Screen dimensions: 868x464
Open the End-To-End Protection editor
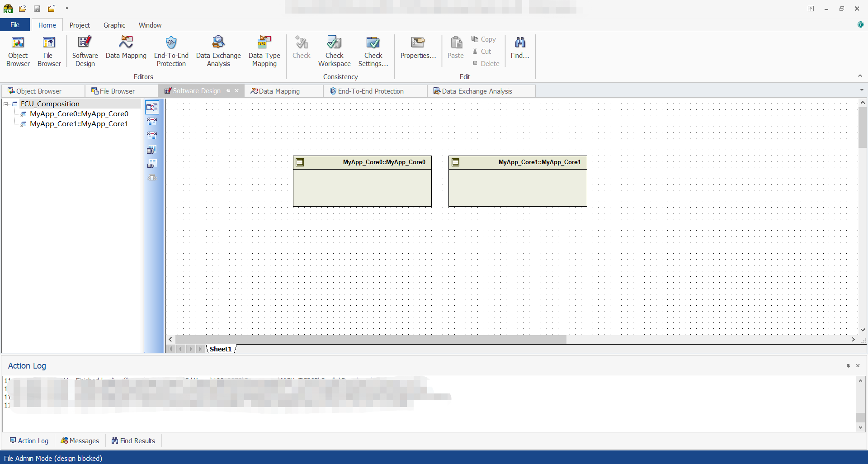click(171, 51)
